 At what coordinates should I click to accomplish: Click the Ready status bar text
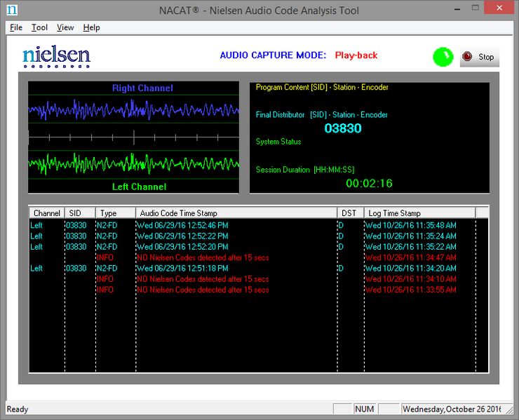tap(18, 409)
